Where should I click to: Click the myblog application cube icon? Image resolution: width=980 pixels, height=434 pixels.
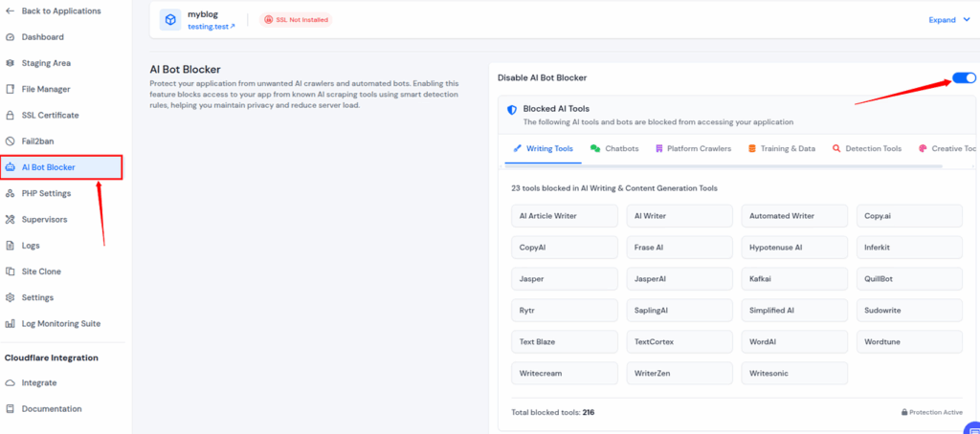(x=170, y=20)
